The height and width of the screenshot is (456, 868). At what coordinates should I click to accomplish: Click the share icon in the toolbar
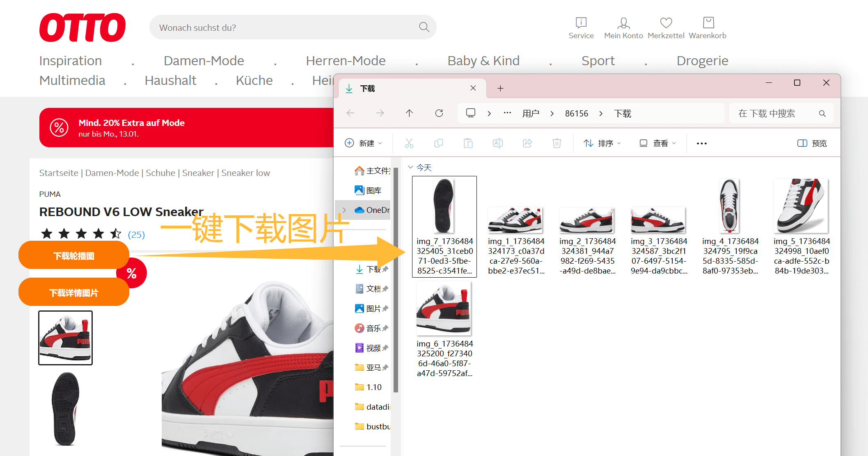click(527, 143)
